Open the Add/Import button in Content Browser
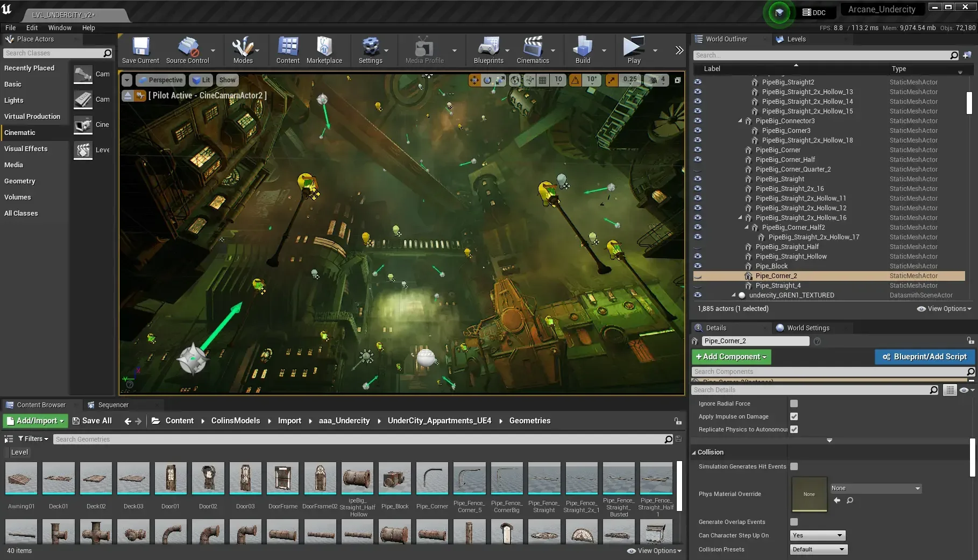This screenshot has width=978, height=560. (x=36, y=421)
